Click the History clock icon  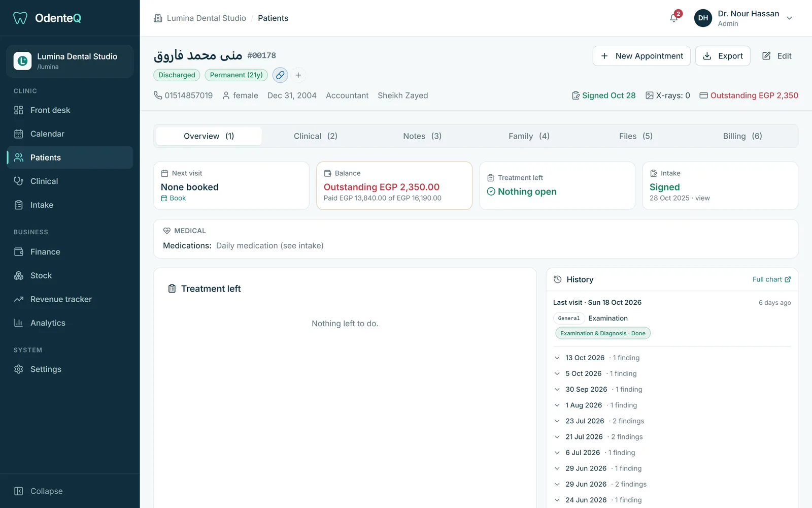[x=558, y=279]
